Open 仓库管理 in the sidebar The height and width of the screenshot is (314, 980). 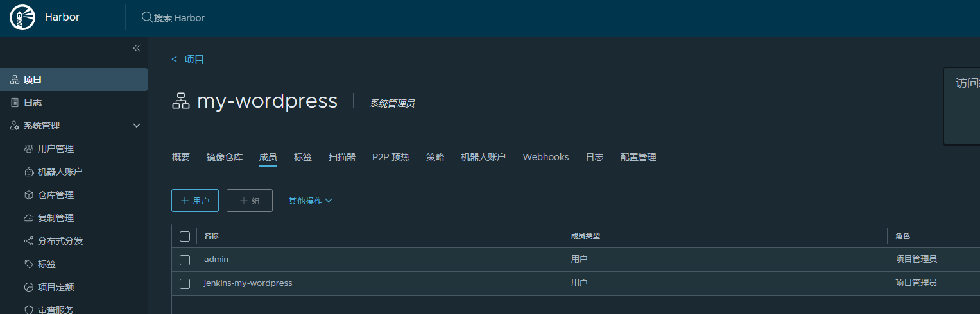click(x=56, y=195)
